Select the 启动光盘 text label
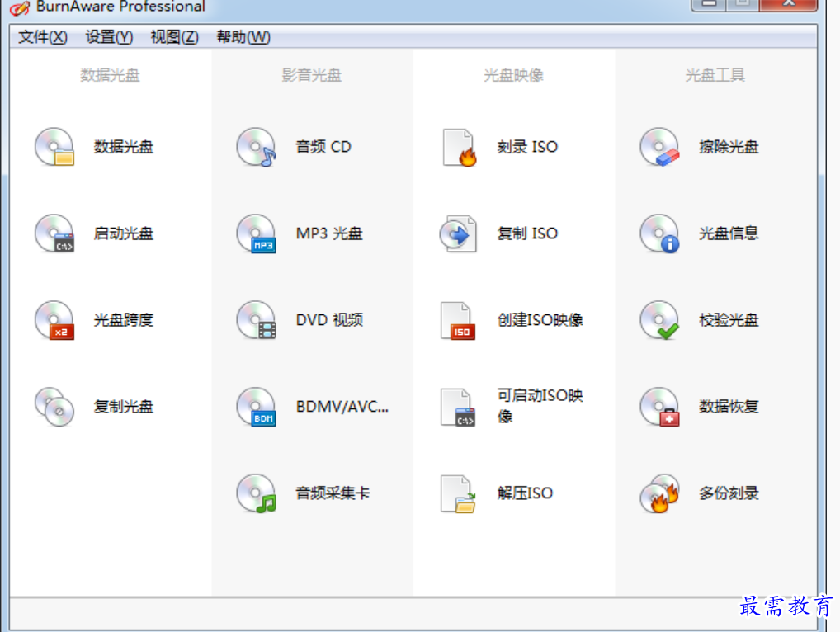The height and width of the screenshot is (632, 840). coord(124,233)
